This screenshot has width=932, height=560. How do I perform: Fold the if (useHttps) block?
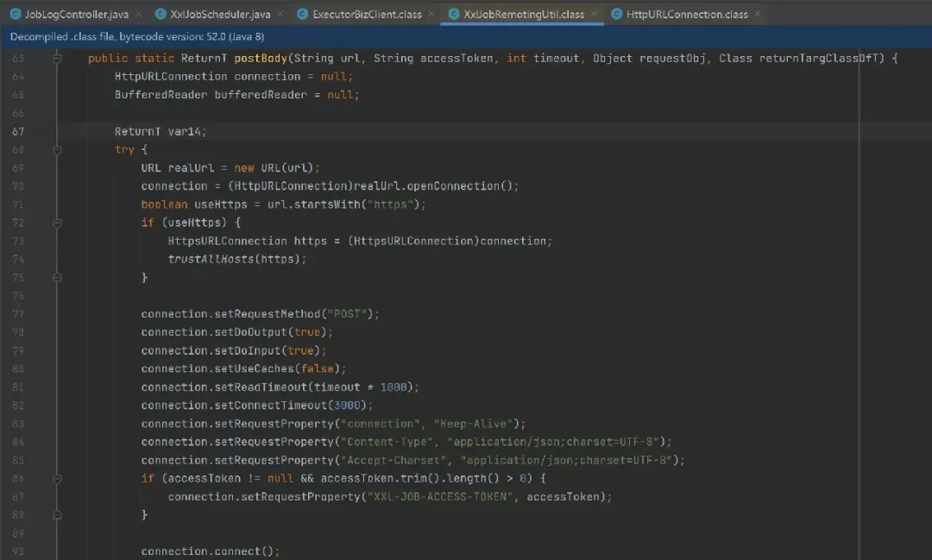pyautogui.click(x=57, y=223)
